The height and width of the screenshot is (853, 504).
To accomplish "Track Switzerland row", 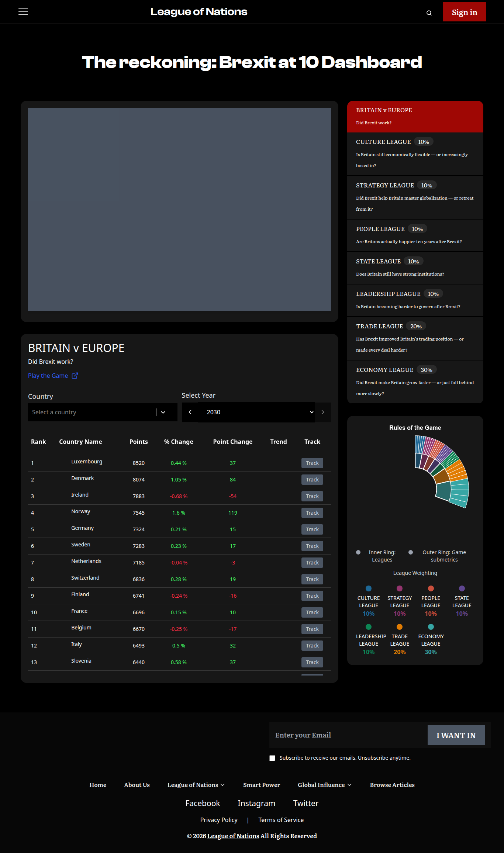I will [312, 579].
